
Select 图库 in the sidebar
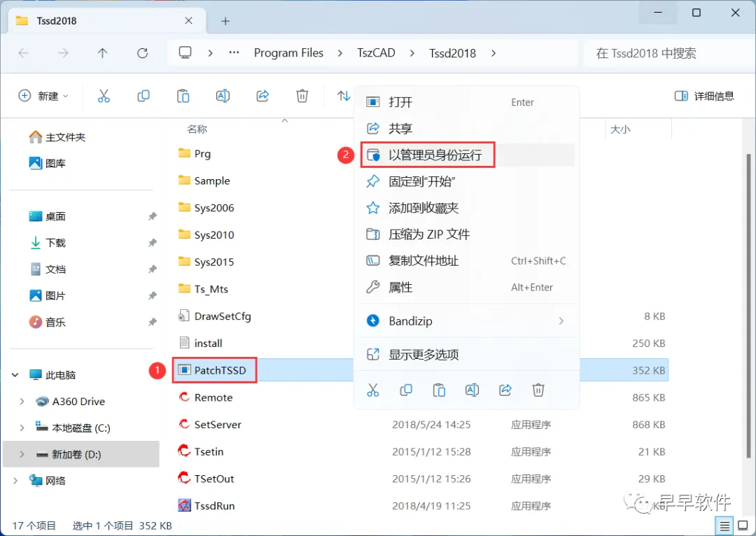pos(48,164)
